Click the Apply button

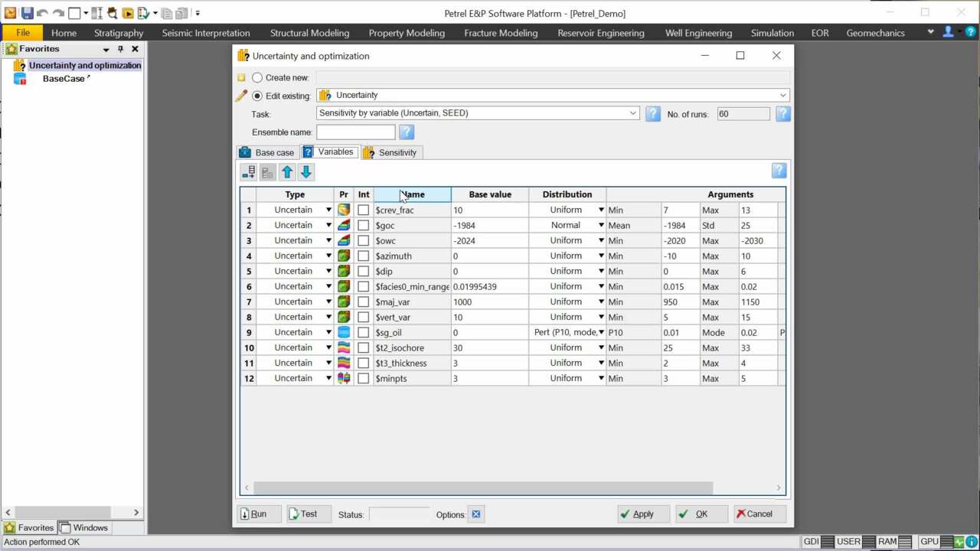pos(643,514)
